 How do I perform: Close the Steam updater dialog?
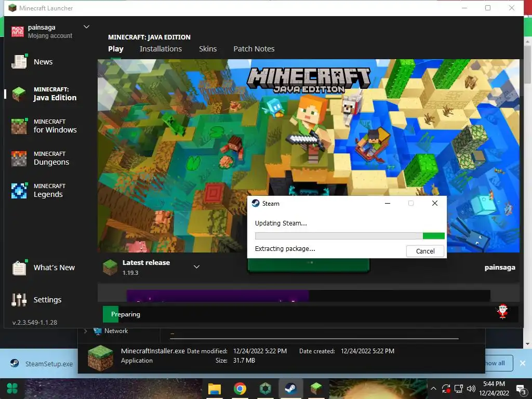tap(435, 203)
